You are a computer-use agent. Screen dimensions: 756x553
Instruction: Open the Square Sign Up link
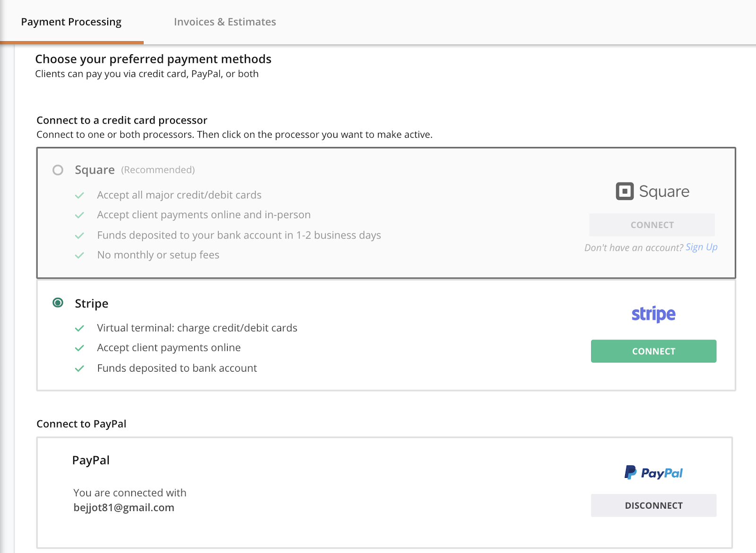click(702, 247)
